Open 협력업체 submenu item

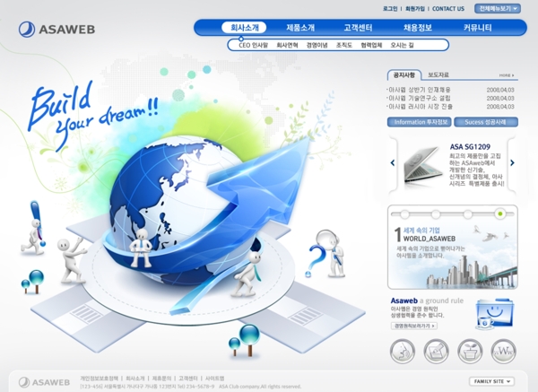371,45
